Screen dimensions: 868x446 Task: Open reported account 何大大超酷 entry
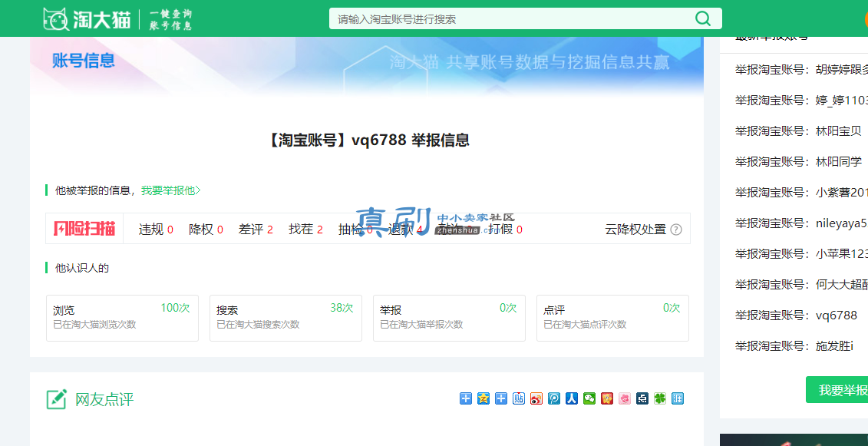point(801,285)
